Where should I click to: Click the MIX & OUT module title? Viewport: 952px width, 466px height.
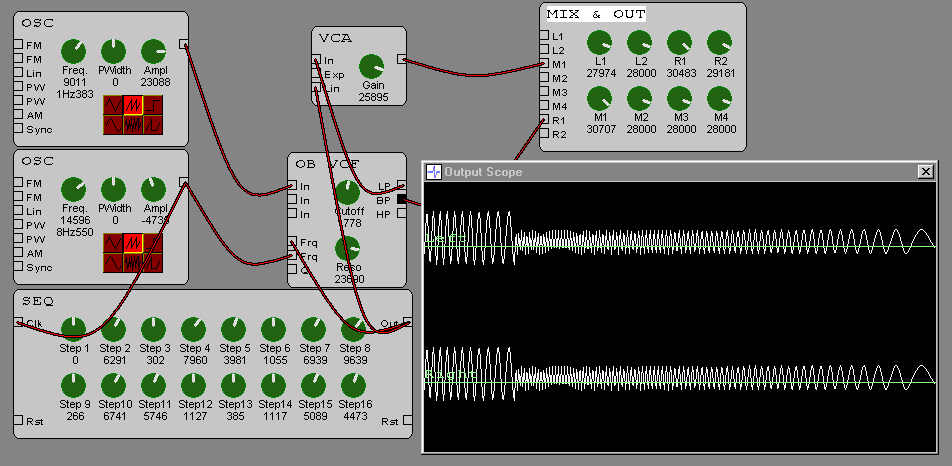coord(595,14)
